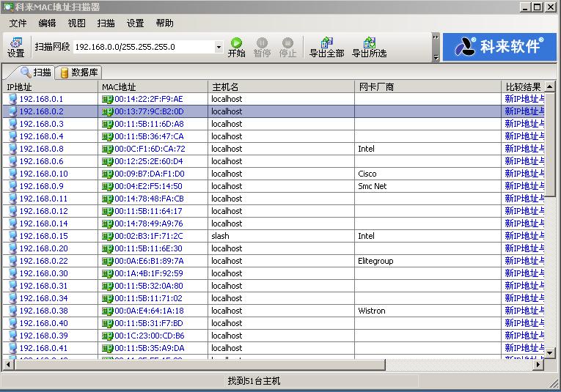Viewport: 561px width, 392px height.
Task: Click the computer icon beside 192.168.0.3
Action: [12, 124]
